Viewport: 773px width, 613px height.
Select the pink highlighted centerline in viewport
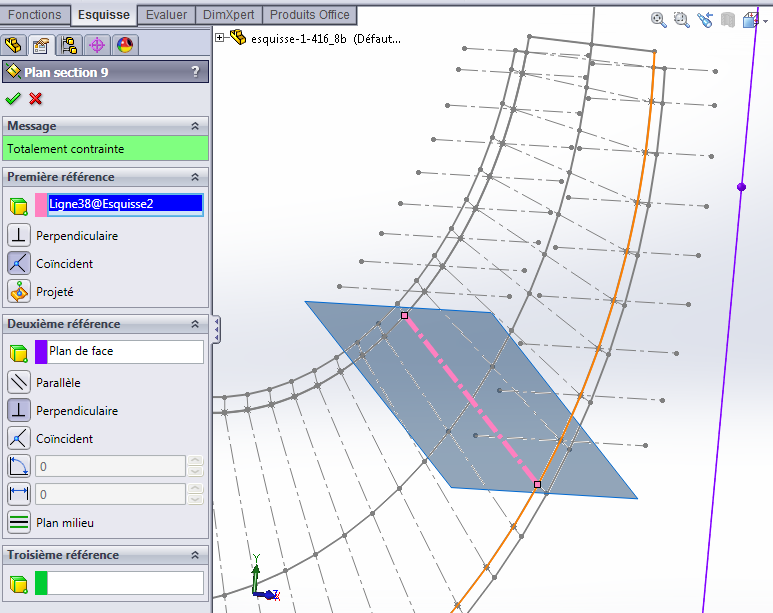tap(471, 399)
